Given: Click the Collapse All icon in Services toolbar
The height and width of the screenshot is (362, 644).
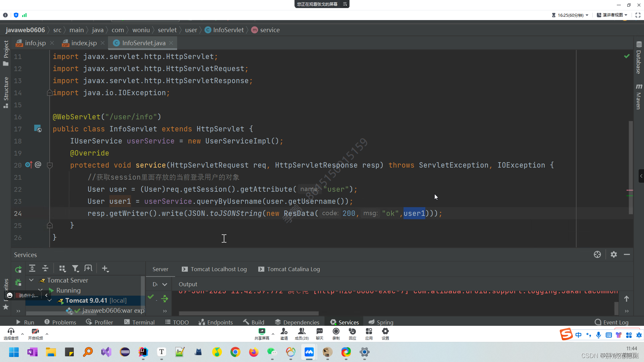Looking at the screenshot, I should point(45,268).
